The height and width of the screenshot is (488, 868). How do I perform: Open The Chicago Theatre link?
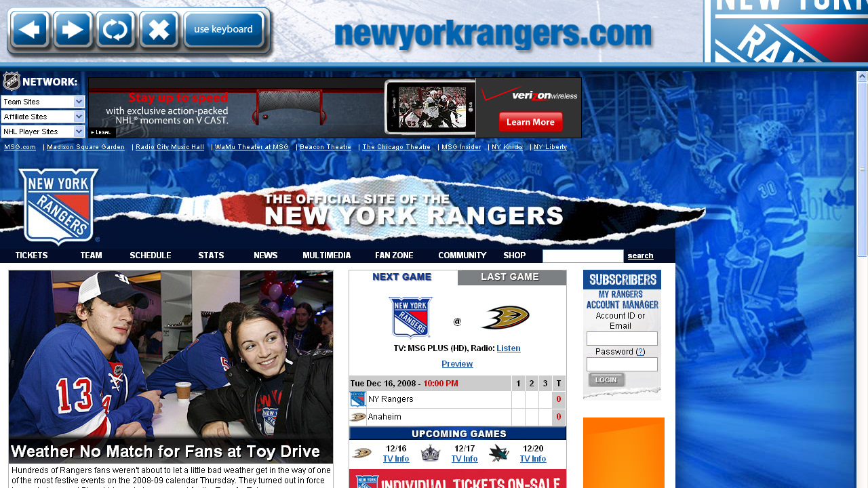pyautogui.click(x=396, y=147)
